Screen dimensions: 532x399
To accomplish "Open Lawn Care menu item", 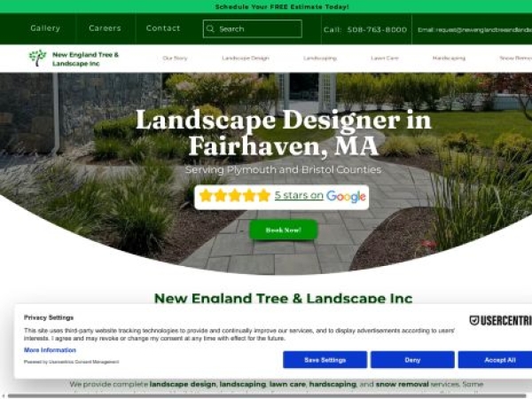I will pos(385,58).
